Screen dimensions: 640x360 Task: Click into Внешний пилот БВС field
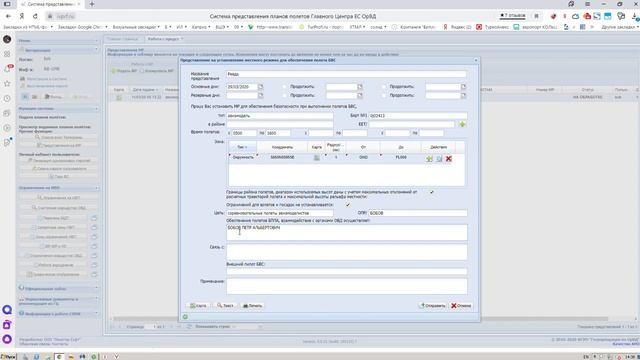pyautogui.click(x=347, y=271)
